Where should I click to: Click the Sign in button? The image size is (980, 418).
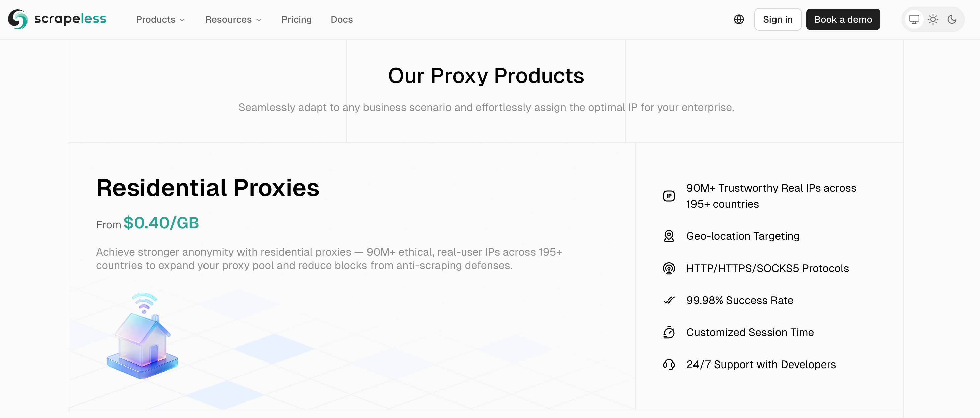click(x=778, y=19)
